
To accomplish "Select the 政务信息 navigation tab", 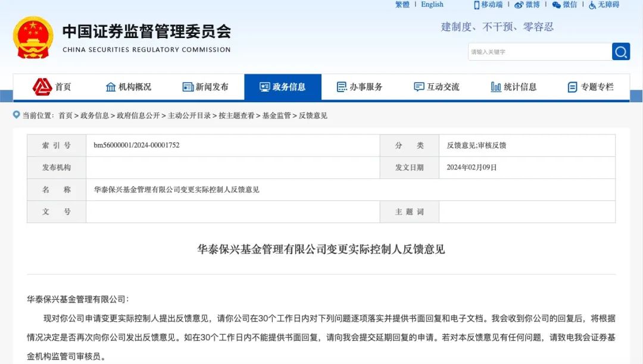I will coord(283,87).
